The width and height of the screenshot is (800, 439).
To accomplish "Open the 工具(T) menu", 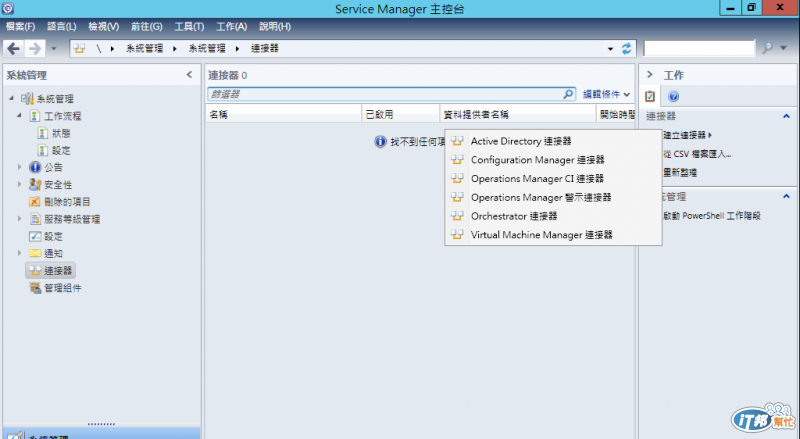I will click(x=189, y=27).
